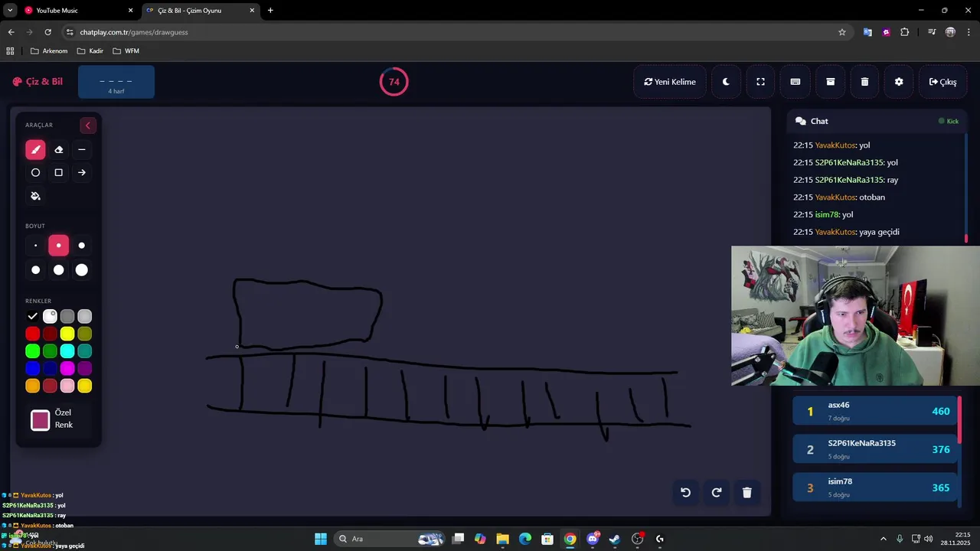
Task: Pick the white color swatch
Action: pos(50,316)
